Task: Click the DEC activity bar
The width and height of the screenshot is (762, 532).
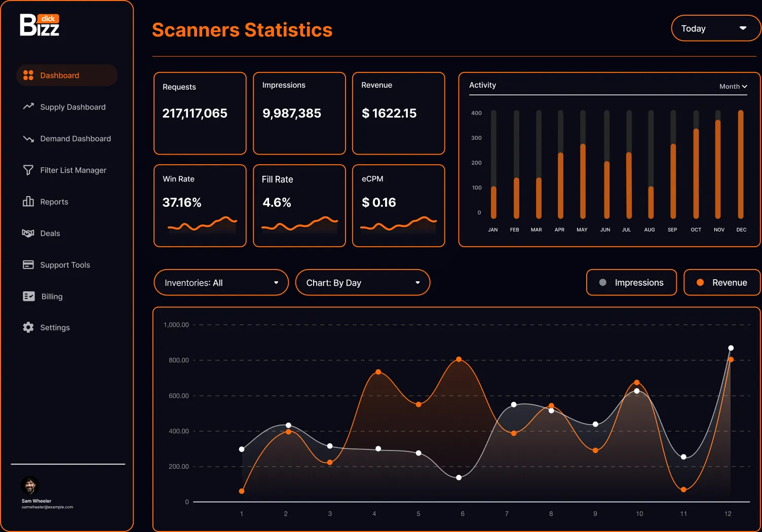Action: pyautogui.click(x=741, y=165)
